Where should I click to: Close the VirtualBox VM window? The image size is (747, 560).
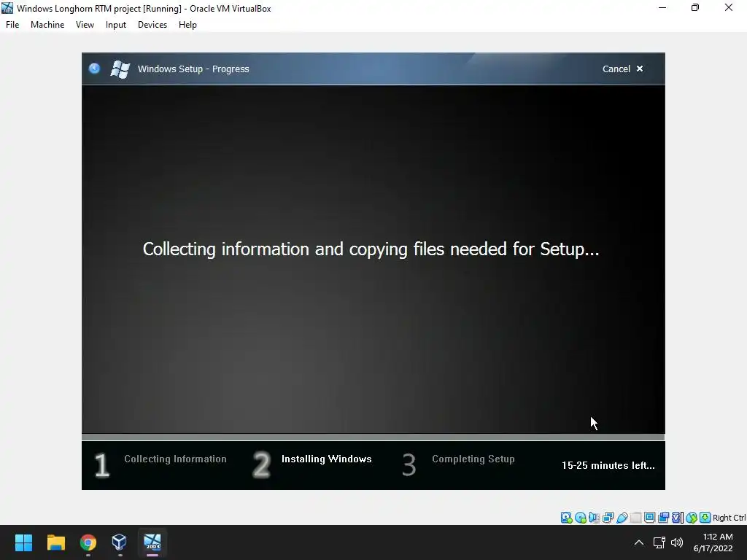(729, 7)
